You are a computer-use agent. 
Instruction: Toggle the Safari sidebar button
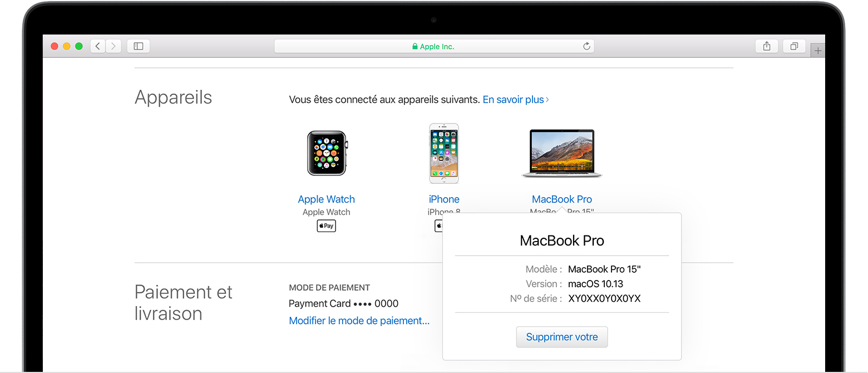coord(139,46)
